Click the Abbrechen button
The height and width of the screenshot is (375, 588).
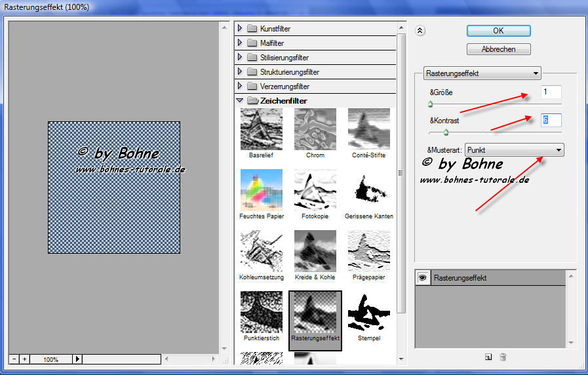[x=498, y=49]
